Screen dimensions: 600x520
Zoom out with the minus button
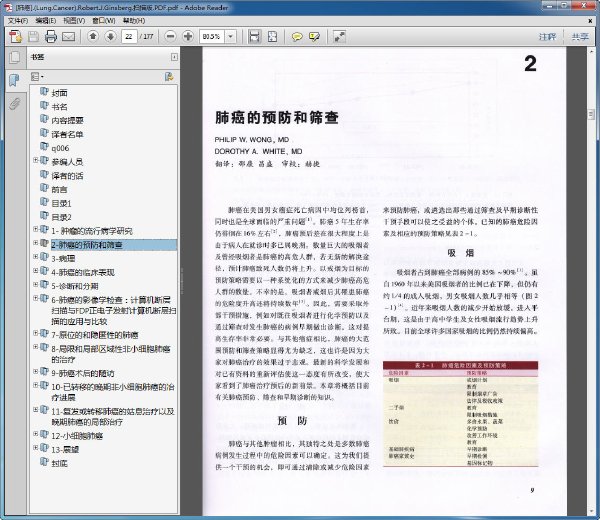point(171,36)
